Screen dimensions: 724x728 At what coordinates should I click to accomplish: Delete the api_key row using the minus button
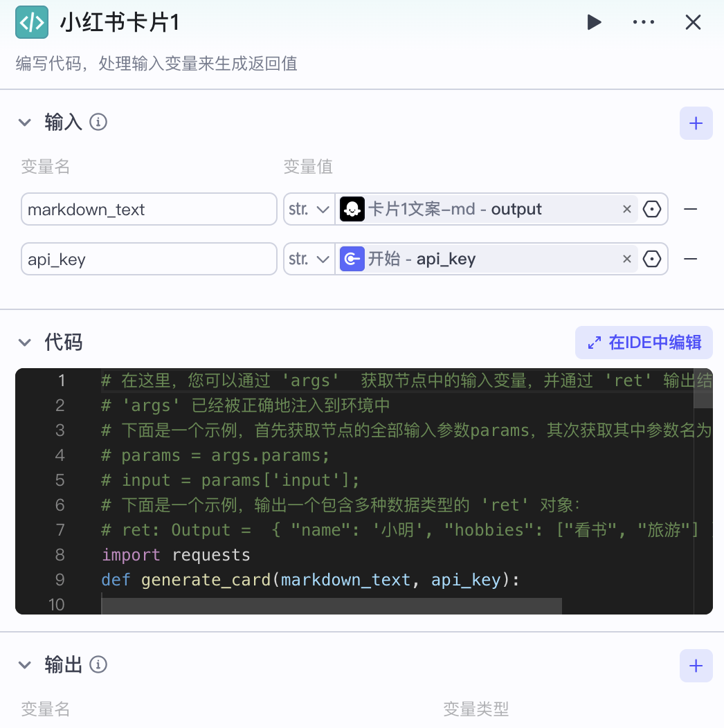690,259
